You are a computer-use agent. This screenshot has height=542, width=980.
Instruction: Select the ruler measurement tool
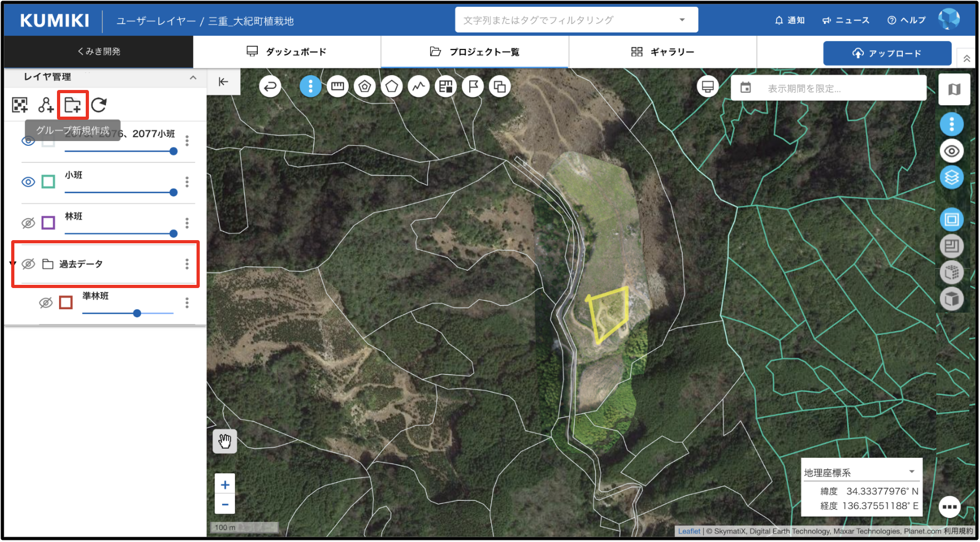[x=337, y=86]
